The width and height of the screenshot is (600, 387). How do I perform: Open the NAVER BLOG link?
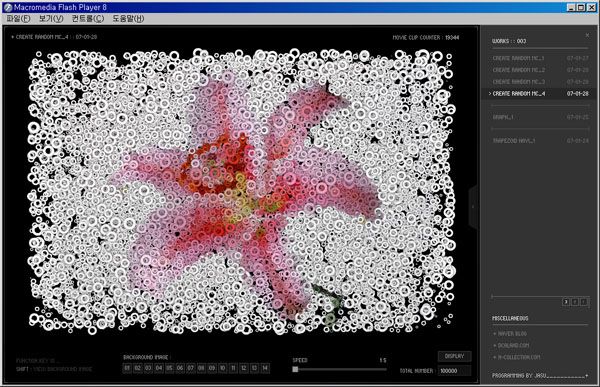[x=510, y=334]
